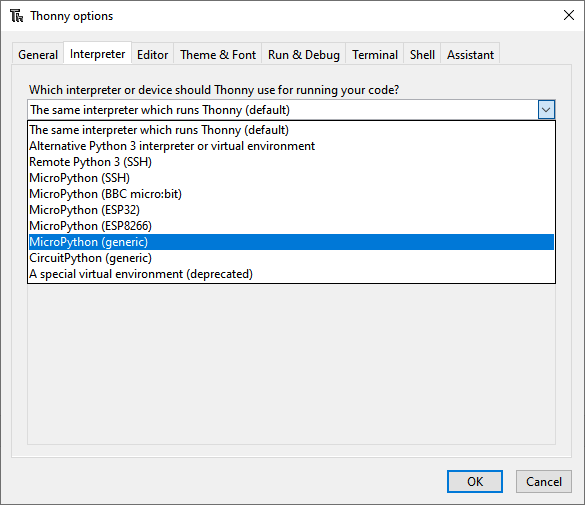Select MicroPython (BBC micro:bit) option
Viewport: 585px width, 505px height.
point(291,194)
